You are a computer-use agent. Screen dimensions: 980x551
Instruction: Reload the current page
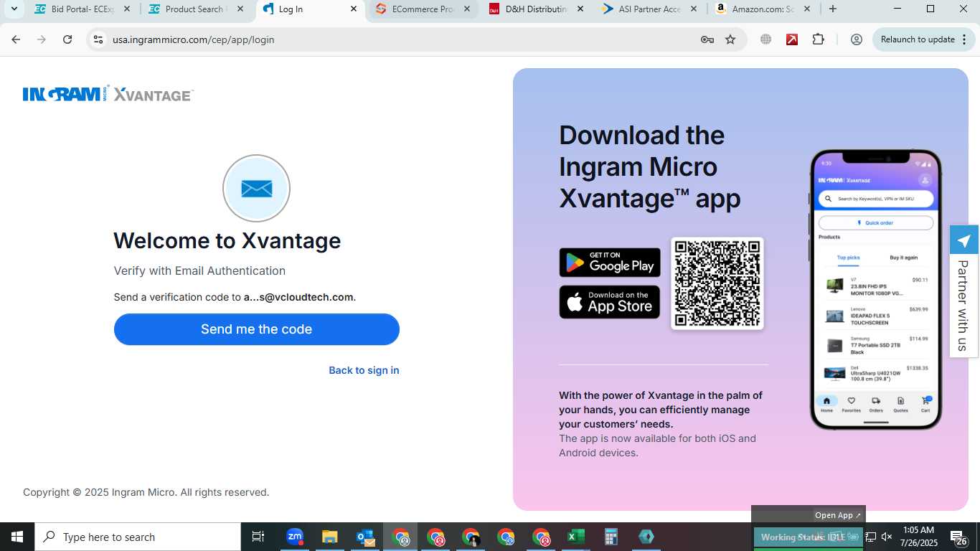point(67,39)
